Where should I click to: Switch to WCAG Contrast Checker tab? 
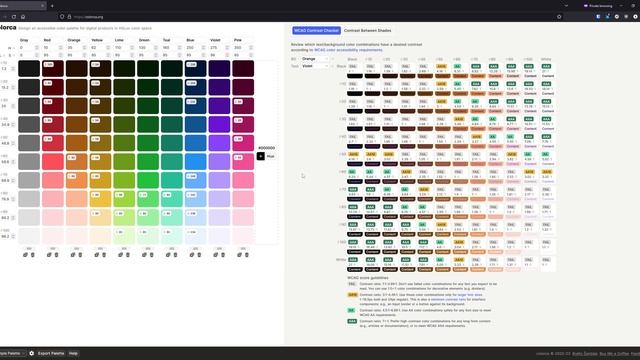[316, 31]
